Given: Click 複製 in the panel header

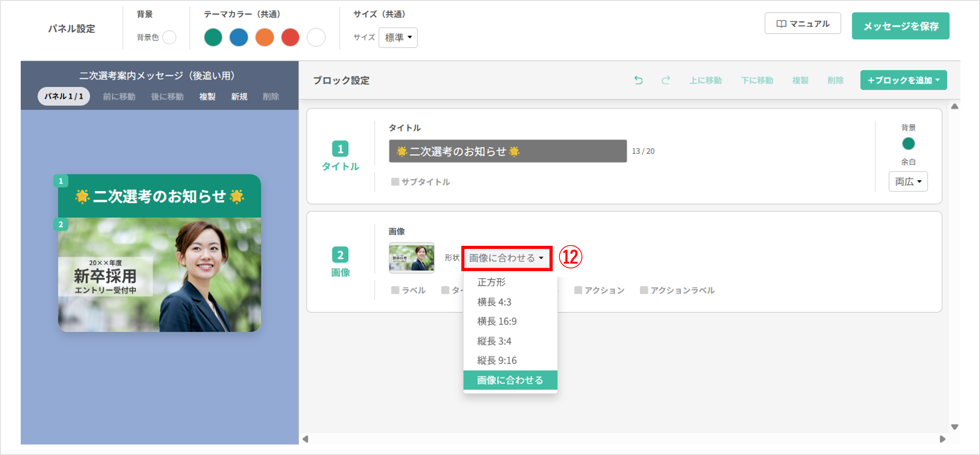Looking at the screenshot, I should click(207, 97).
